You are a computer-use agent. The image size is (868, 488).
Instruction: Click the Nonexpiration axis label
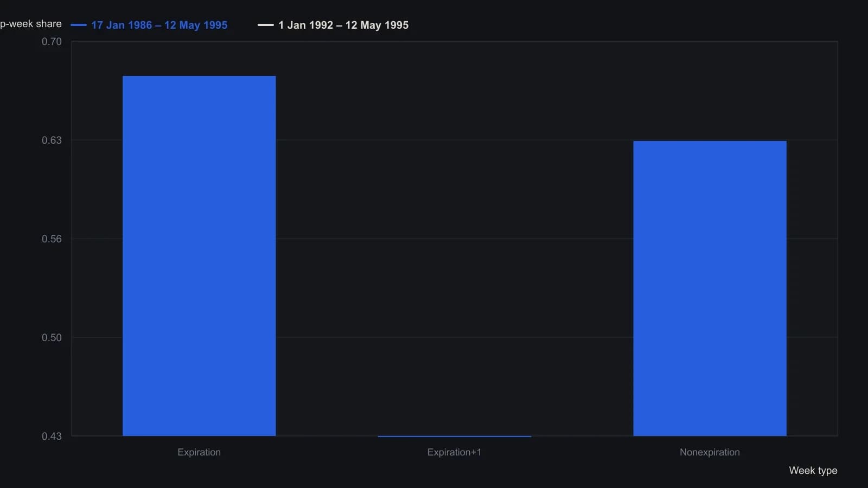click(710, 452)
